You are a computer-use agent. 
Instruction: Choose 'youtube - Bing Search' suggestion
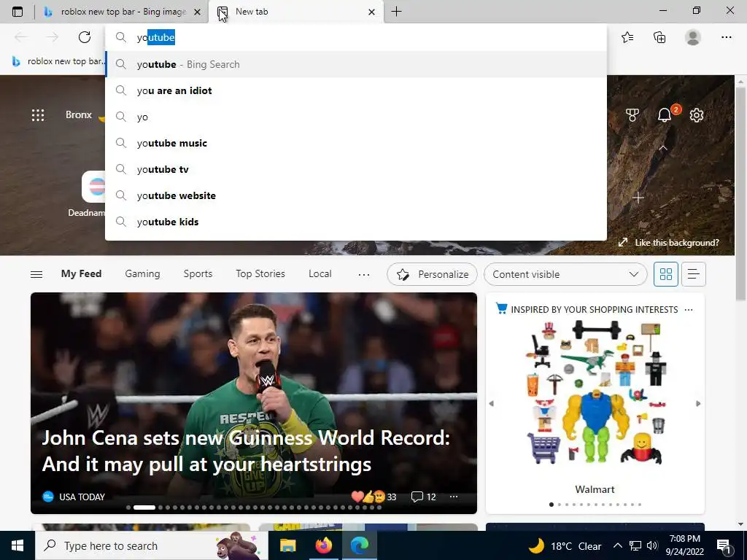tap(356, 64)
